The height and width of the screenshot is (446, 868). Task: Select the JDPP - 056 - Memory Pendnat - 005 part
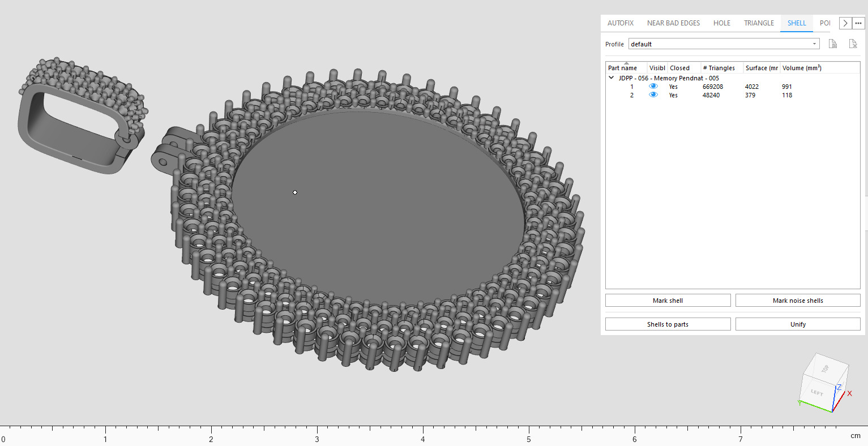(669, 78)
